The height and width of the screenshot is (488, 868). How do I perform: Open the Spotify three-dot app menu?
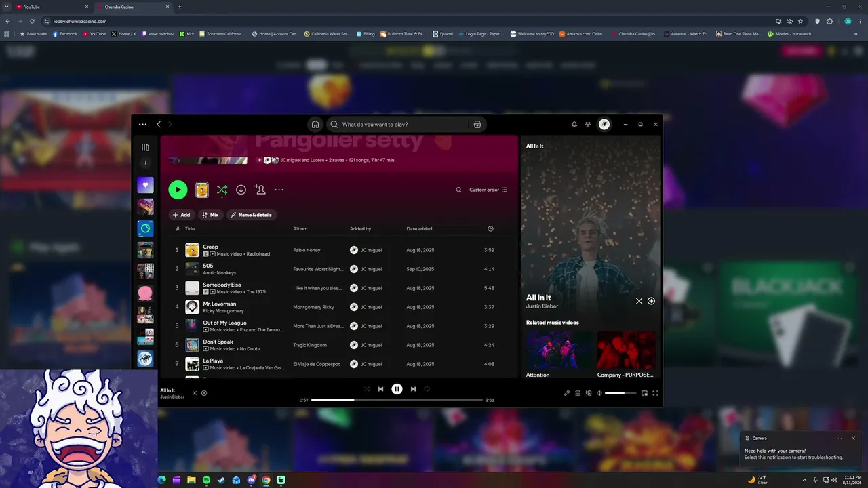pos(142,125)
